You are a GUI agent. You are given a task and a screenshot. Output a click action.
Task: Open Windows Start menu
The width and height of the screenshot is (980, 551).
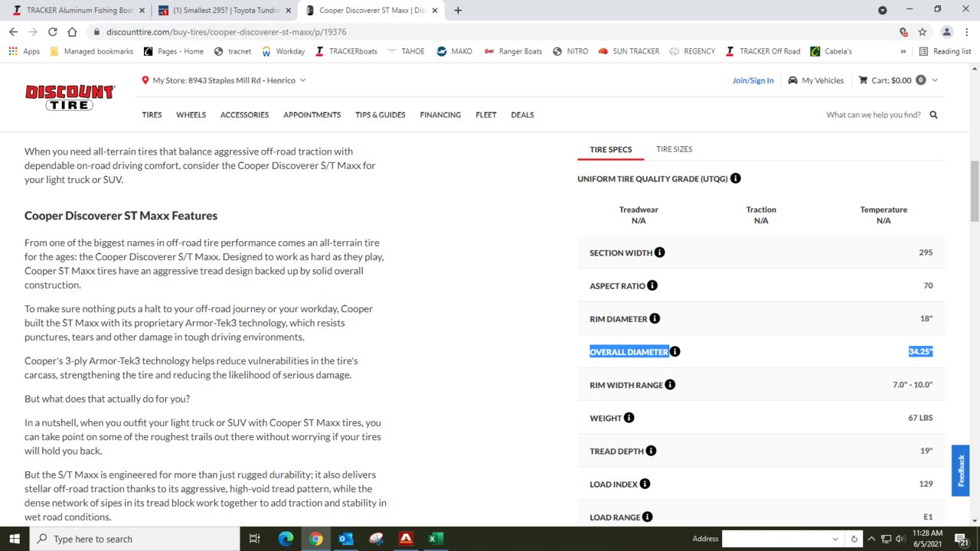click(x=15, y=539)
